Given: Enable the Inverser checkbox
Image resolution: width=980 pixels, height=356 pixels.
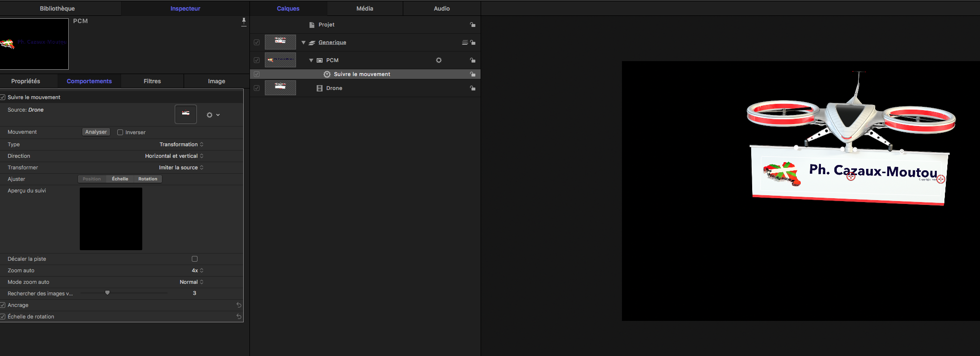Looking at the screenshot, I should click(x=120, y=132).
